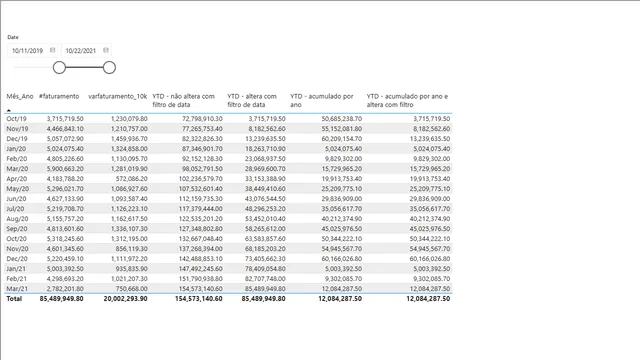640x360 pixels.
Task: Sort by 'YTD - acumulado por ano e altera com filtro' header
Action: click(407, 100)
